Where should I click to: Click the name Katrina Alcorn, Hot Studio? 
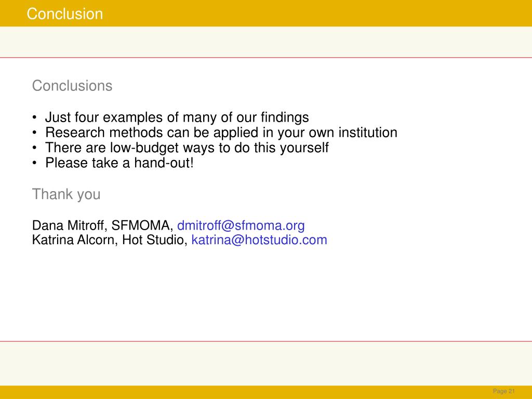110,240
